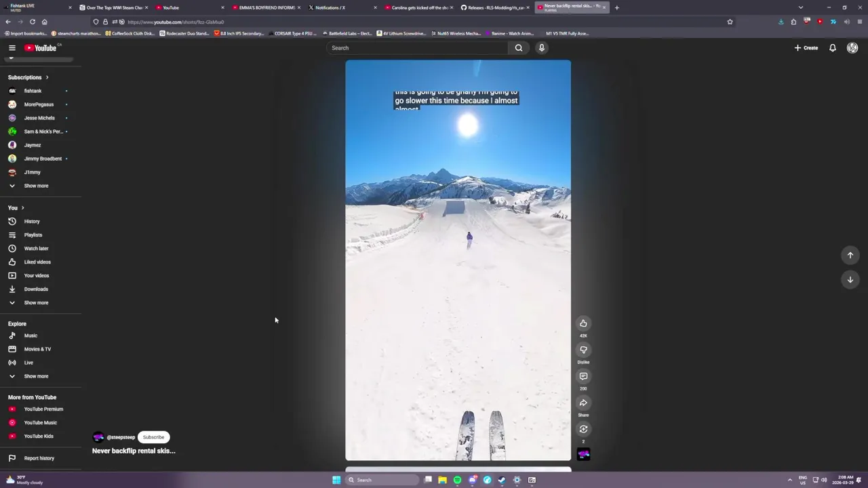Open comments on the short
Viewport: 868px width, 488px height.
click(583, 376)
